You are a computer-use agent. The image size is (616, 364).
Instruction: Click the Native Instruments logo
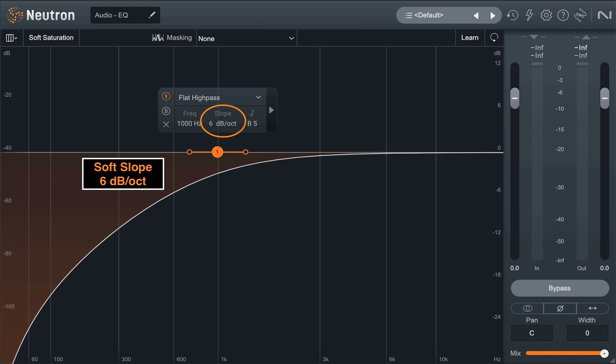point(604,15)
